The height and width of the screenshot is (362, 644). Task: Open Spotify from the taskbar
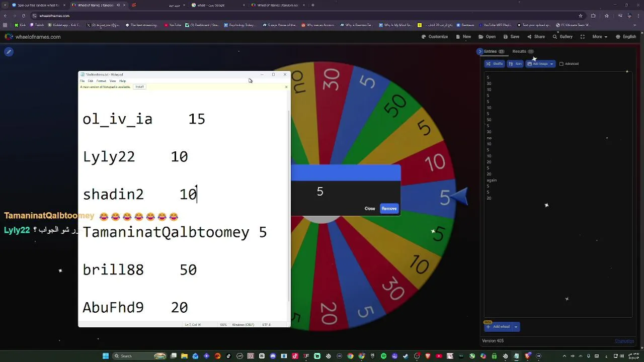pyautogui.click(x=384, y=356)
